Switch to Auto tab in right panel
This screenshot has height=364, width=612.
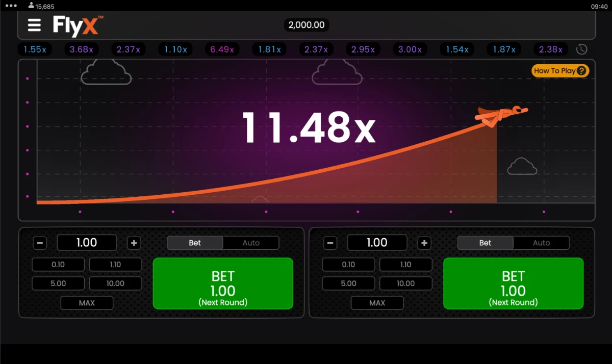click(x=542, y=243)
